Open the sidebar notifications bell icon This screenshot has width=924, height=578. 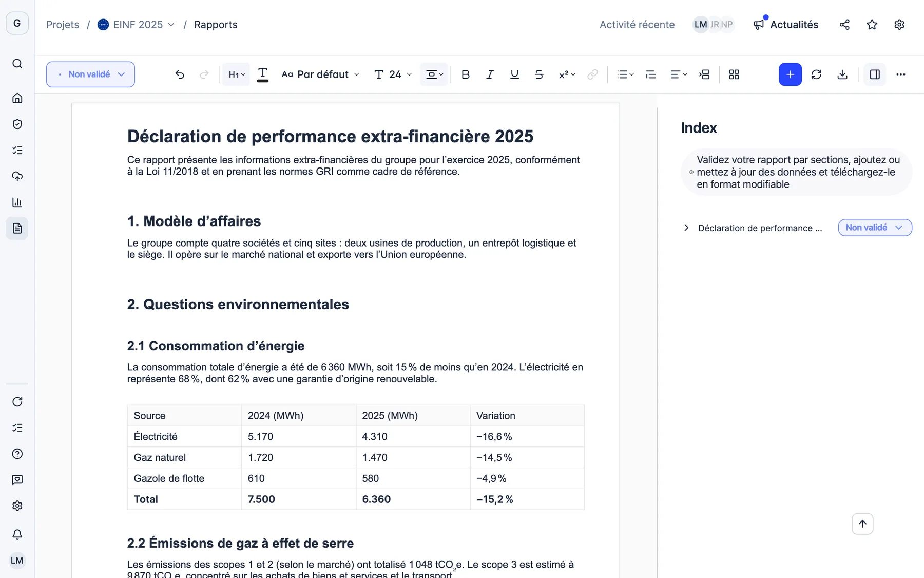coord(17,534)
